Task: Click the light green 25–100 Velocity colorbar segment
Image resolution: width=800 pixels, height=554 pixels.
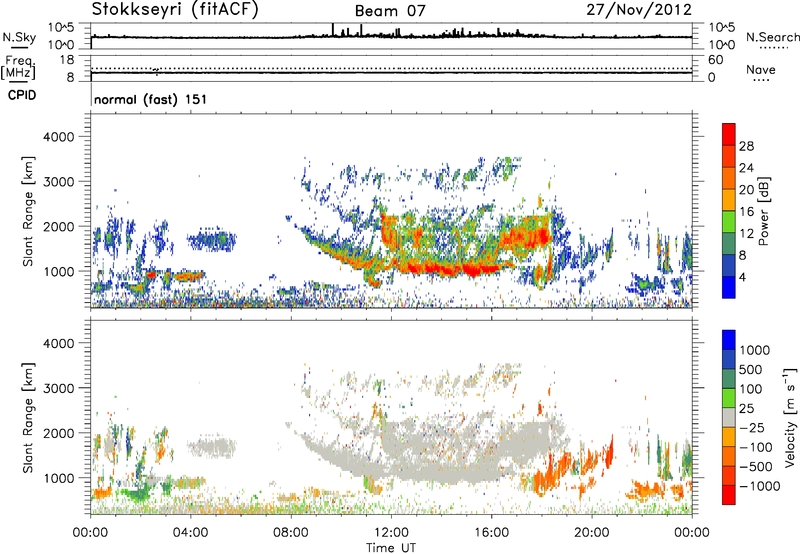Action: tap(729, 398)
